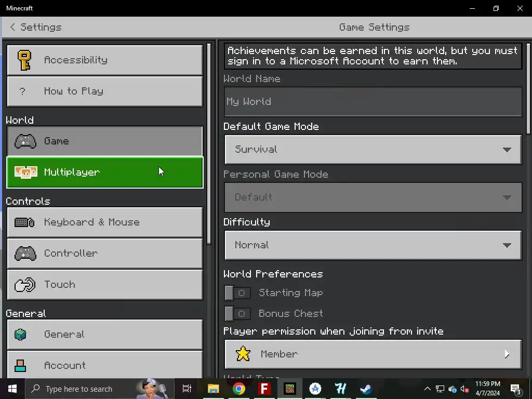Click the achievements sign-in notice text

click(x=373, y=56)
